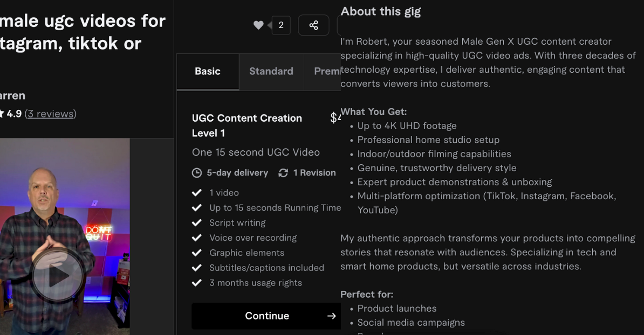This screenshot has width=644, height=335.
Task: Click the checkmark icon beside Graphic elements
Action: pos(197,253)
